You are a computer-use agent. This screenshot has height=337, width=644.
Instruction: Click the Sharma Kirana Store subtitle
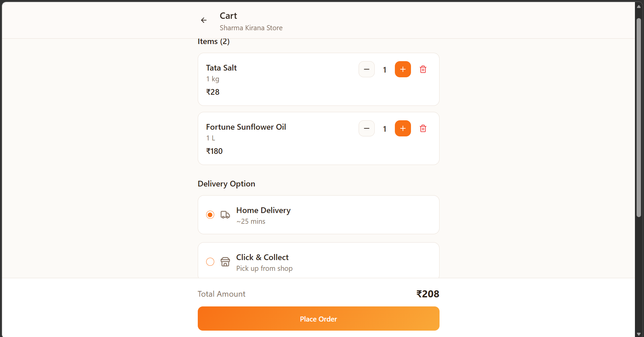[251, 28]
